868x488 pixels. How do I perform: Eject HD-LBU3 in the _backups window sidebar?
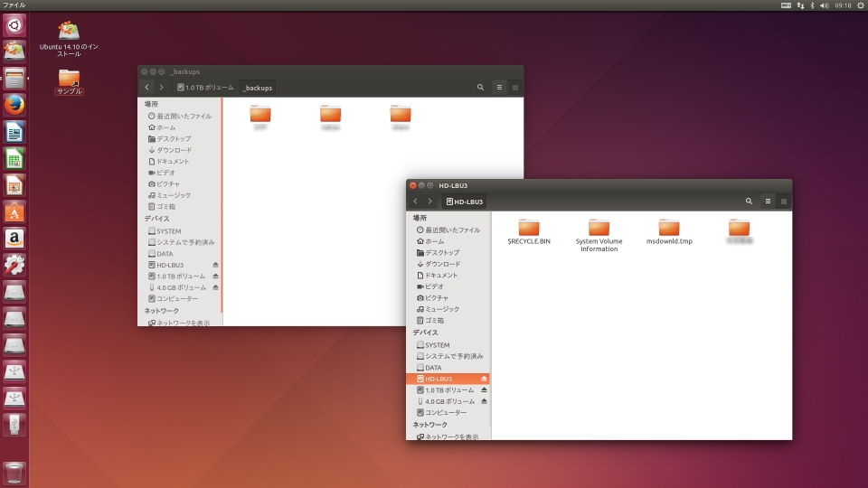tap(215, 265)
